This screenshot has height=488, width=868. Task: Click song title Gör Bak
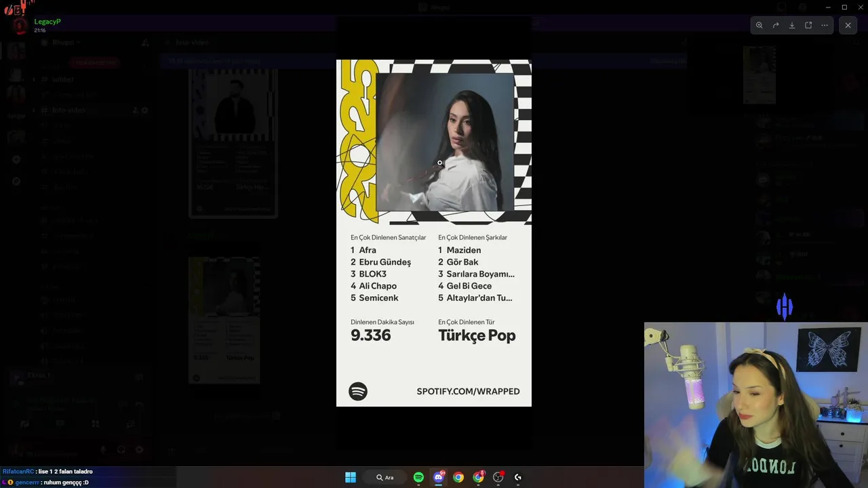[462, 262]
